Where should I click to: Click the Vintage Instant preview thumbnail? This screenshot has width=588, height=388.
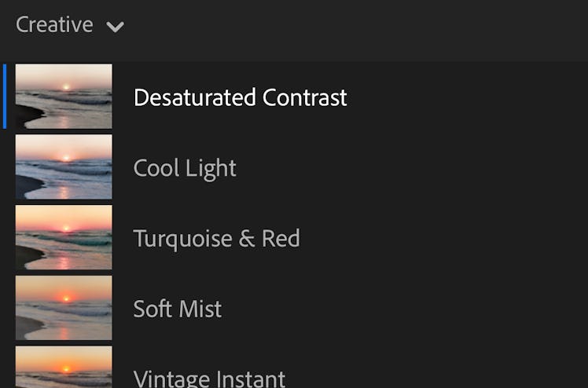(64, 368)
